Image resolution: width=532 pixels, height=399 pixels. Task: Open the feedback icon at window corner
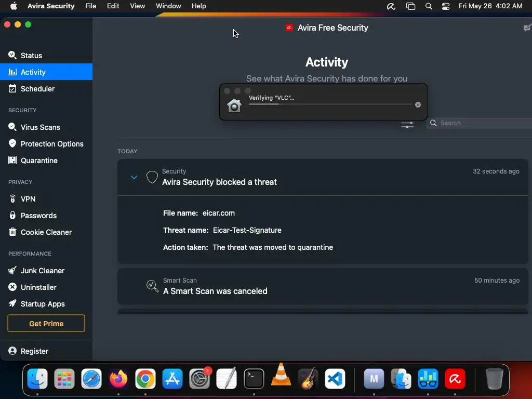coord(528,28)
